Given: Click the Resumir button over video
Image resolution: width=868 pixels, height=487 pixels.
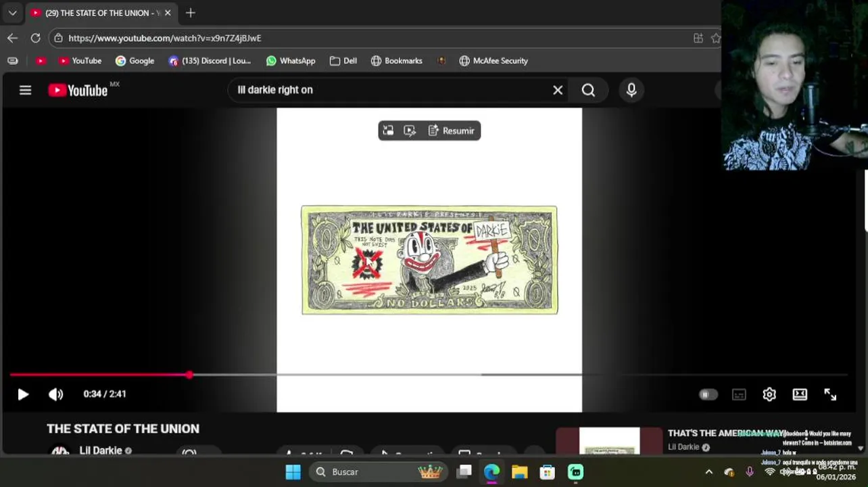Looking at the screenshot, I should (451, 131).
